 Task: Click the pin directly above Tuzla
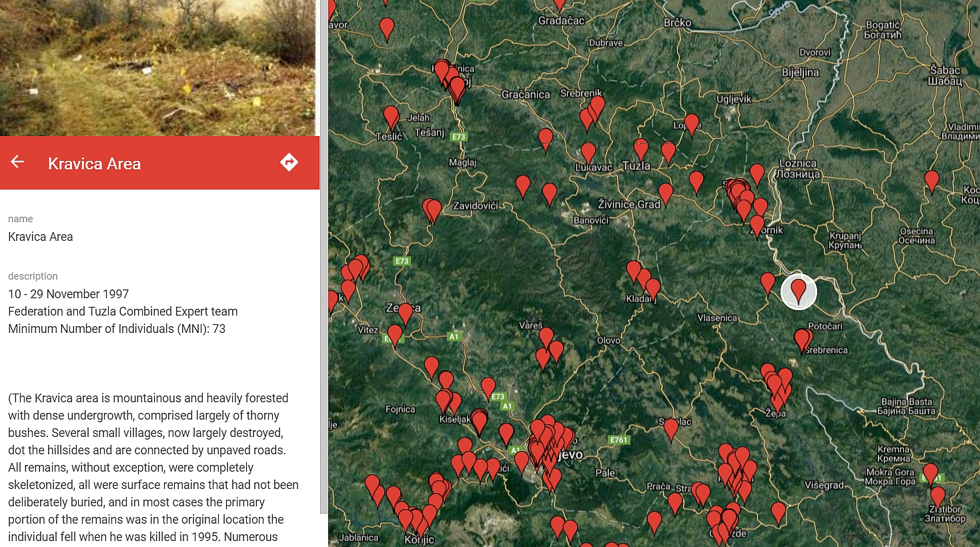click(x=641, y=149)
